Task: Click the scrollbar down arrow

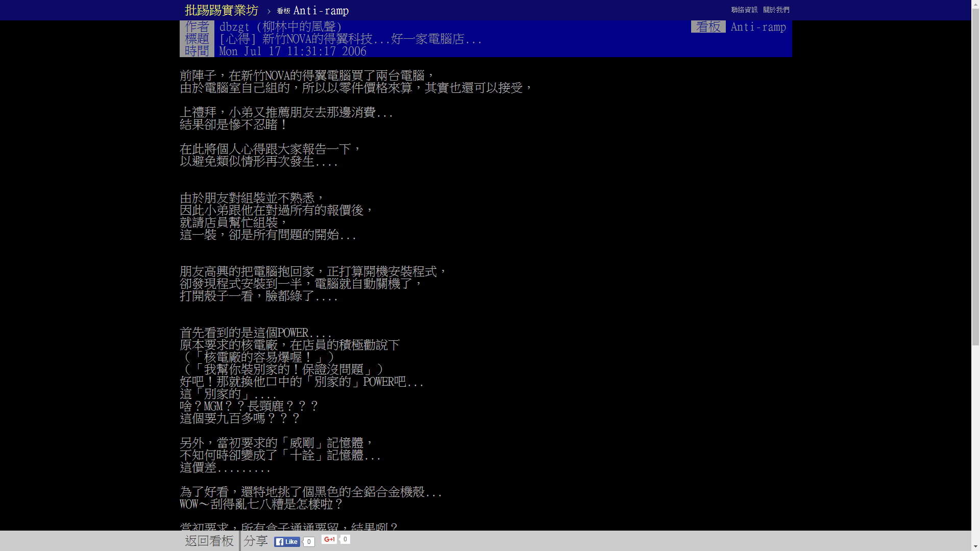Action: tap(975, 546)
